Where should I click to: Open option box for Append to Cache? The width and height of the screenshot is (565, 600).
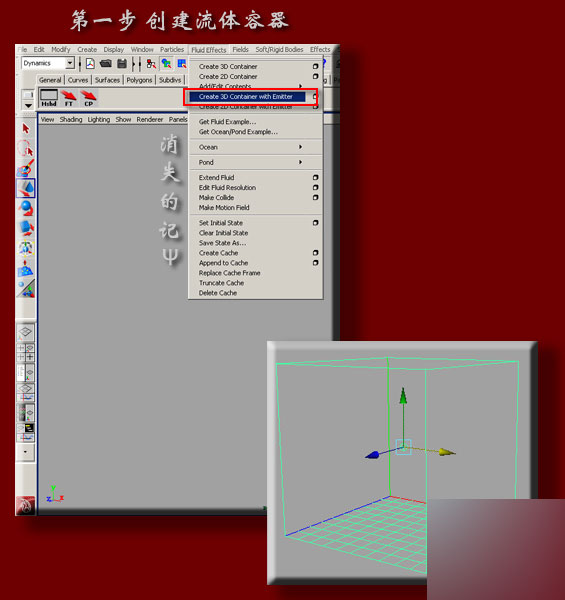pos(316,263)
